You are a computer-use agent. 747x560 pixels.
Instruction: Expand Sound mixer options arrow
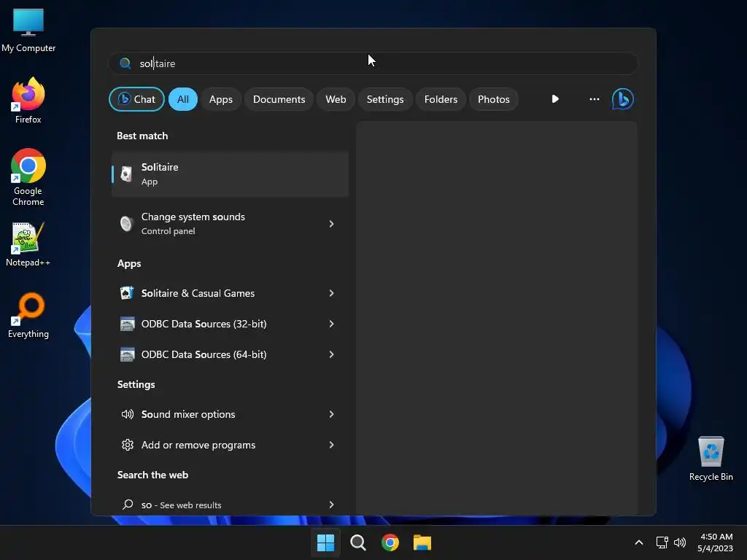pyautogui.click(x=332, y=414)
